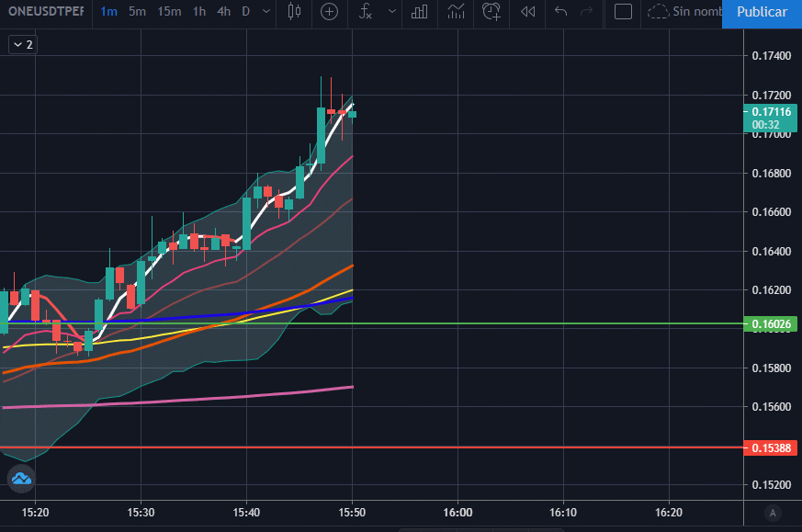Click the 0.16600 price axis label
This screenshot has width=802, height=532.
772,211
